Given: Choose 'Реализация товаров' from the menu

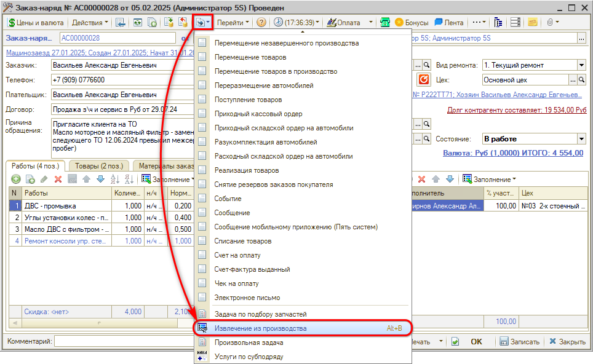Looking at the screenshot, I should [x=246, y=170].
